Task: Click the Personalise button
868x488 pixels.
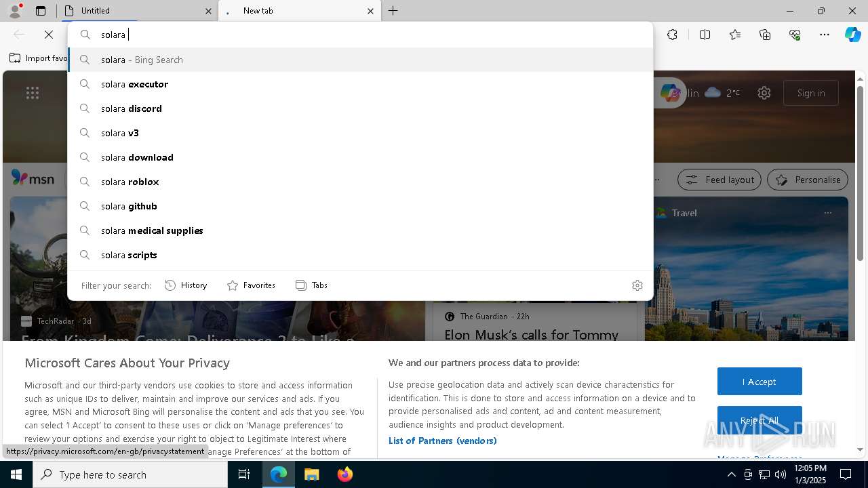Action: point(808,180)
